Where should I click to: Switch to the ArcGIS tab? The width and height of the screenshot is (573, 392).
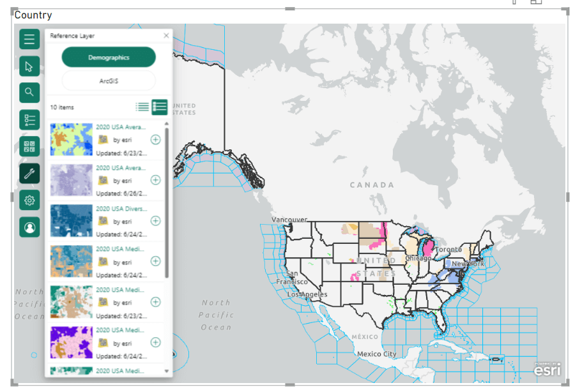[109, 80]
